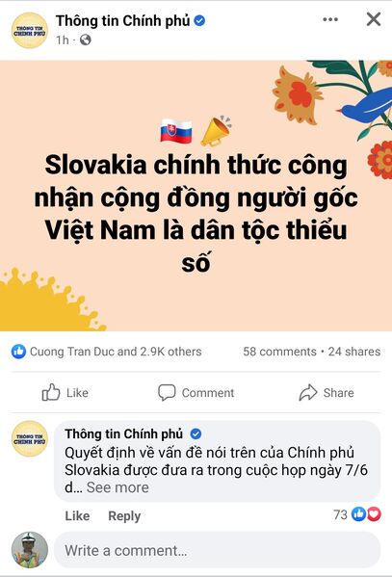Open the three-dot post options menu
The image size is (392, 577).
(330, 19)
